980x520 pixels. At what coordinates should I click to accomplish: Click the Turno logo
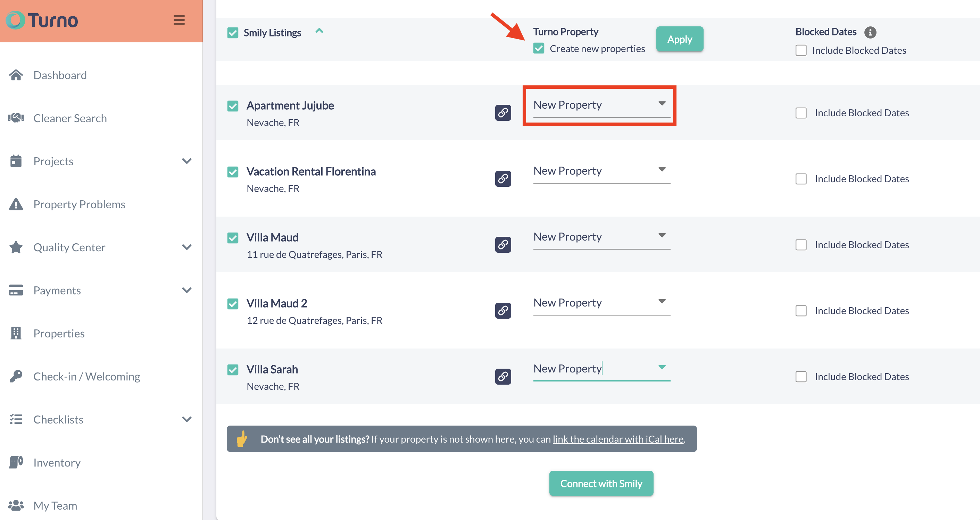coord(42,20)
